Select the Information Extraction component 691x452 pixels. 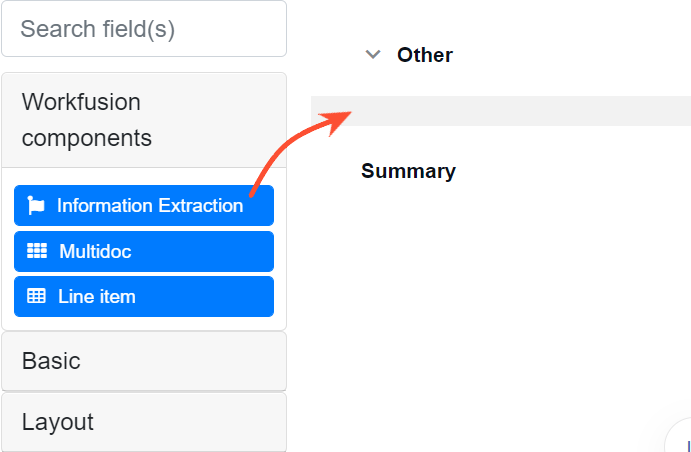point(144,205)
